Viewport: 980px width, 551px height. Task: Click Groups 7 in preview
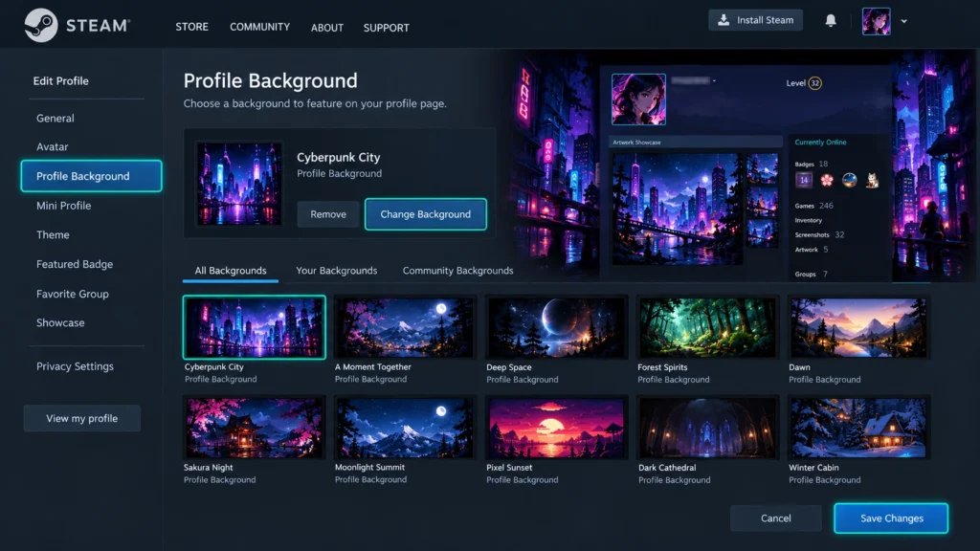[812, 275]
